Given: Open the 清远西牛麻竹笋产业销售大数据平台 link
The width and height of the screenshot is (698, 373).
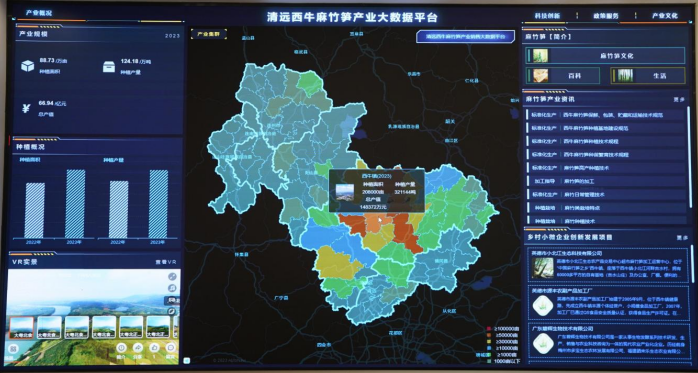Looking at the screenshot, I should (465, 36).
